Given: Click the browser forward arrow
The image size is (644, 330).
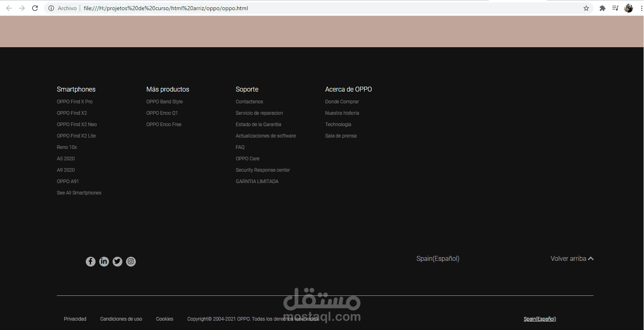Looking at the screenshot, I should tap(22, 8).
